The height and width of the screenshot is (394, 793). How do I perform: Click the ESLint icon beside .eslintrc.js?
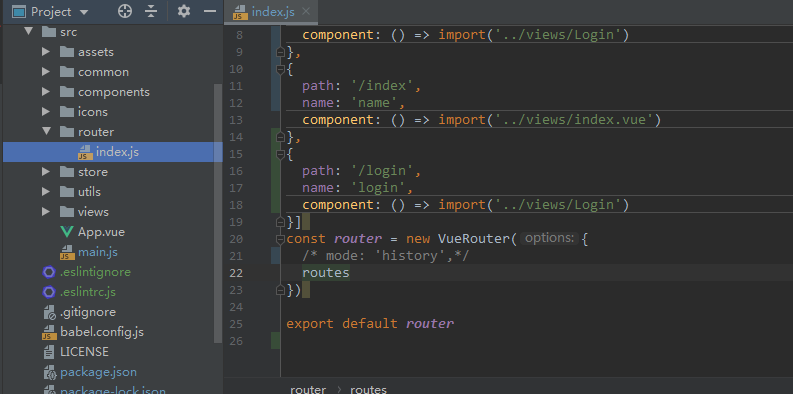click(x=49, y=292)
